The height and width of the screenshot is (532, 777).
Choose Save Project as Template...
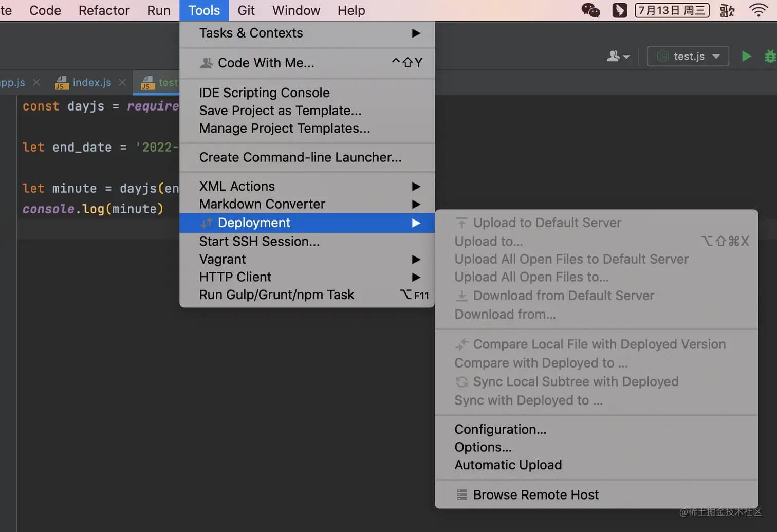(x=307, y=111)
